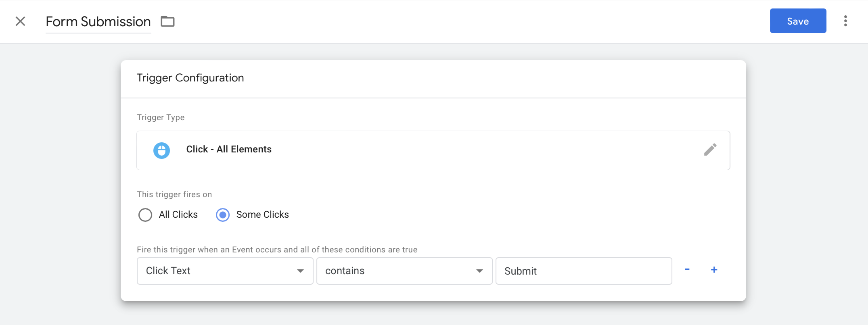Click the blue mouse click trigger icon
This screenshot has width=868, height=325.
161,150
